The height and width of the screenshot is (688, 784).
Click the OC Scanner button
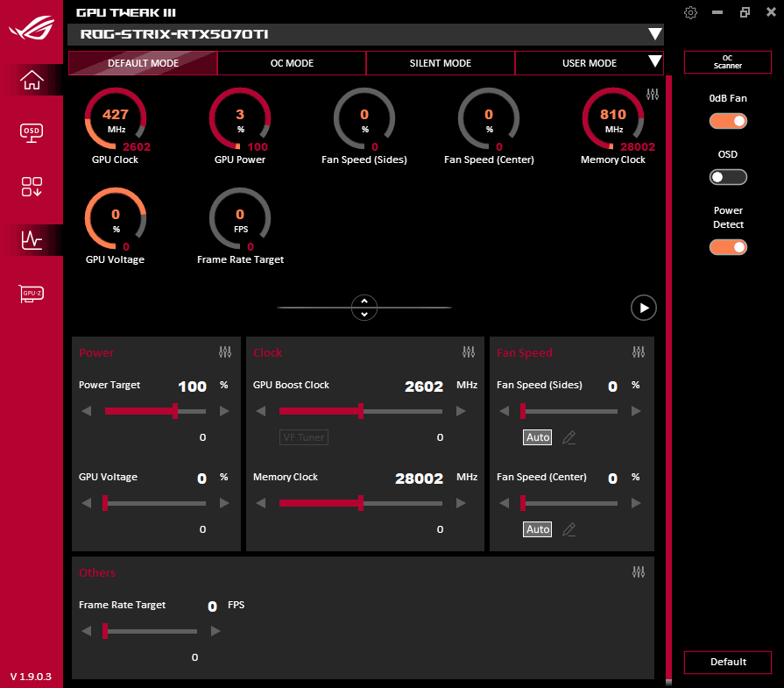pos(727,62)
